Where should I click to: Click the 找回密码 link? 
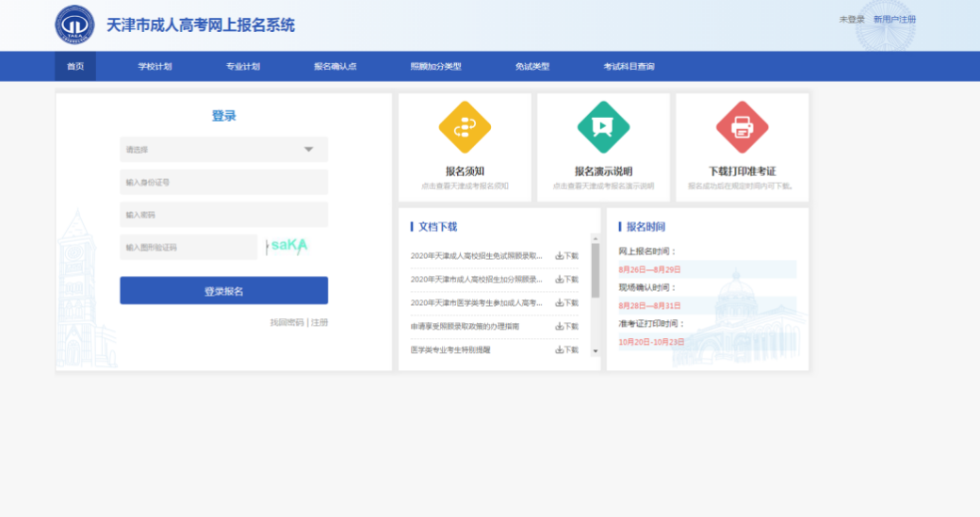click(x=286, y=322)
